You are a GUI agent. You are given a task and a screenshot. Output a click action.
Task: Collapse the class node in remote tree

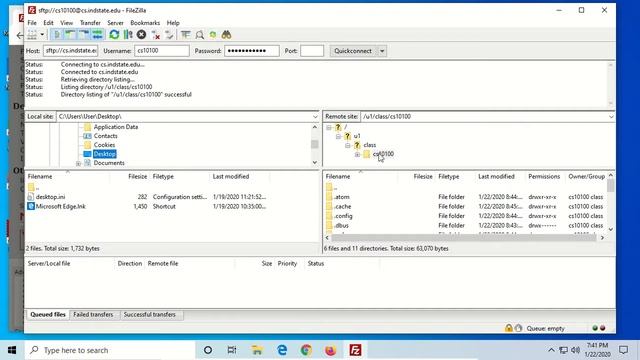coord(348,145)
